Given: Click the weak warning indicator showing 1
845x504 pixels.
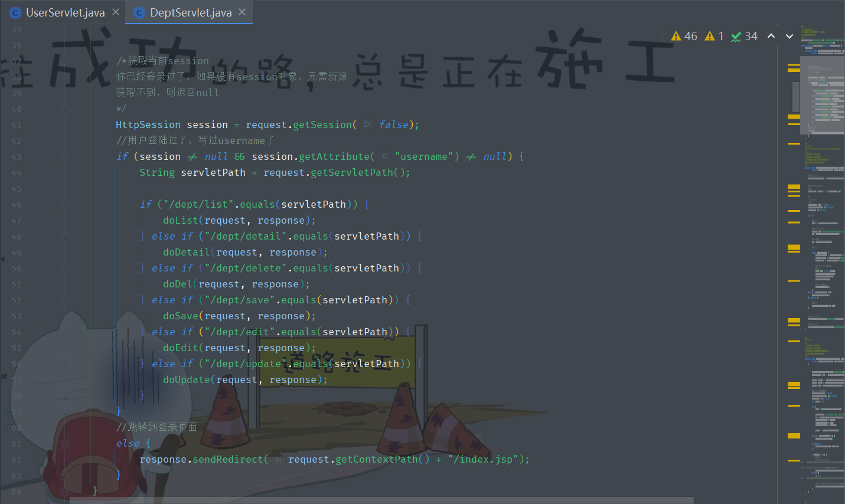Looking at the screenshot, I should [x=714, y=36].
